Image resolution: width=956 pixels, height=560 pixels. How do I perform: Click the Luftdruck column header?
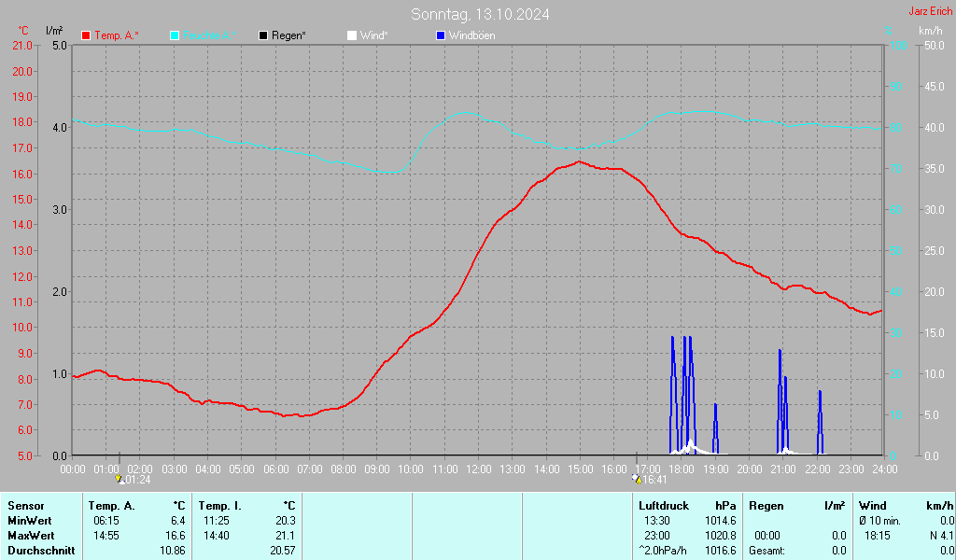pyautogui.click(x=664, y=506)
